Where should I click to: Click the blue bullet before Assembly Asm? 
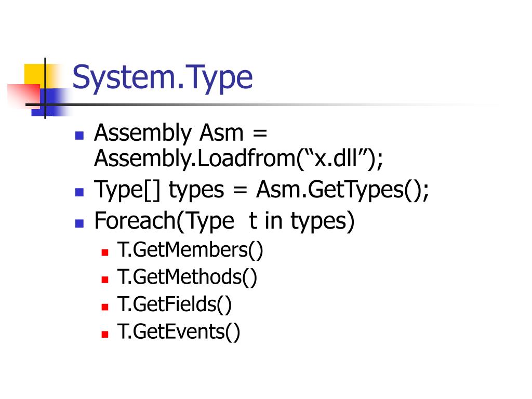(x=79, y=136)
